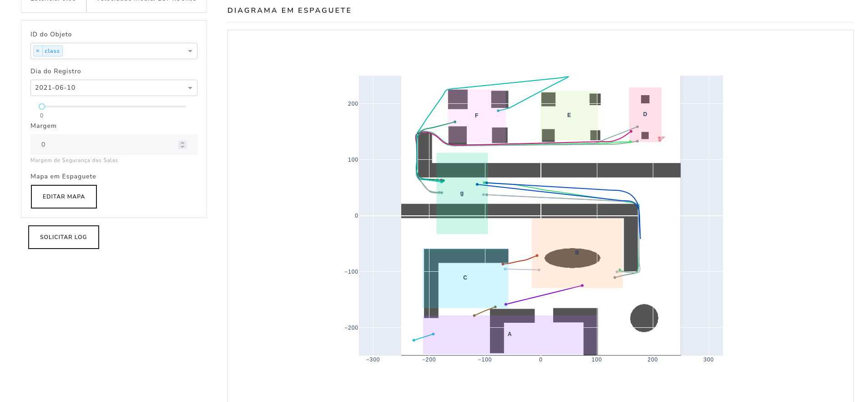Viewport: 868px width, 402px height.
Task: Click room D label in the pink area
Action: pos(645,114)
